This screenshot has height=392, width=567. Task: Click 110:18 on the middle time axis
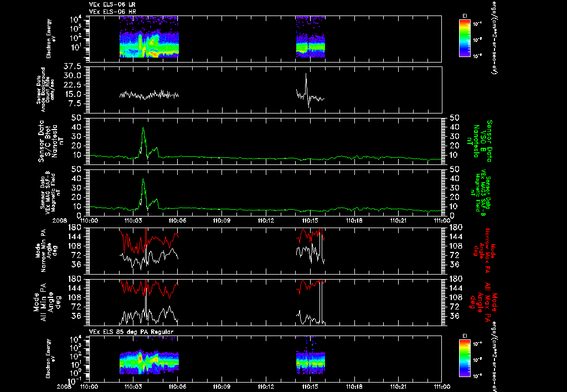coord(354,220)
